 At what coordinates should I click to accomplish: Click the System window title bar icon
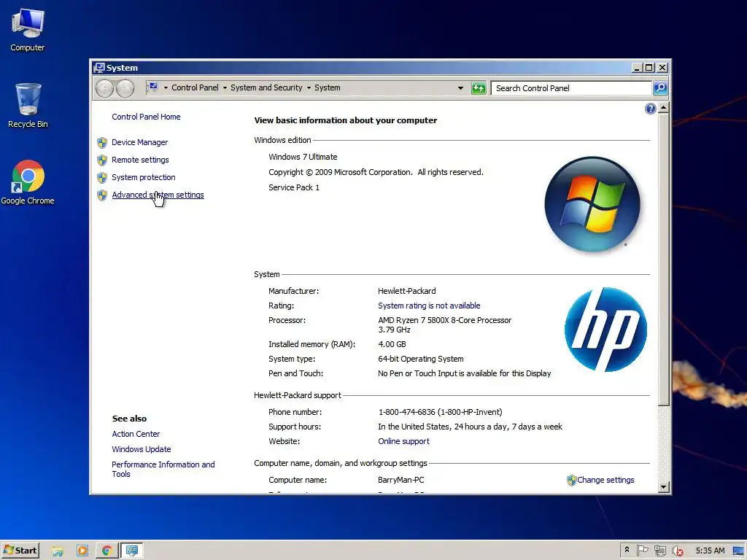coord(99,68)
